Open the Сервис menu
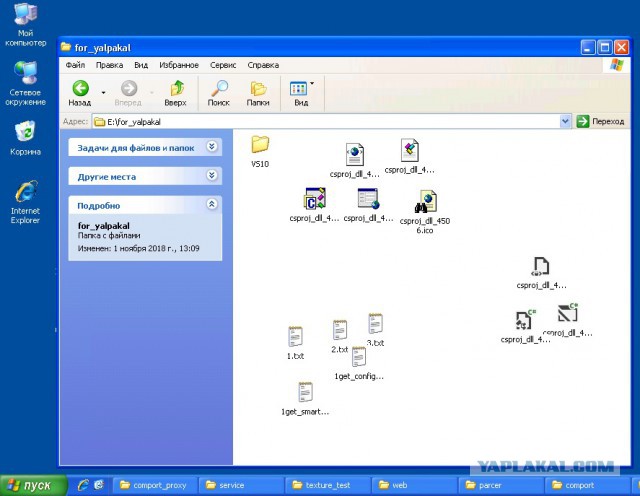 click(x=223, y=65)
